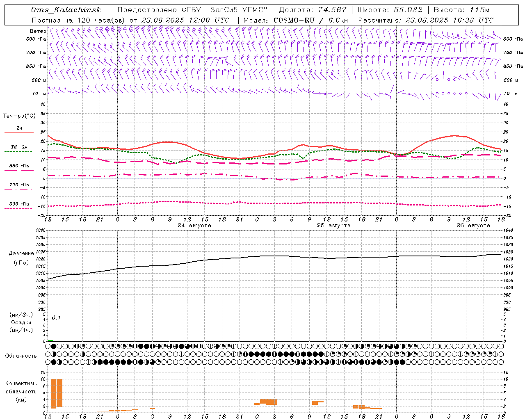This screenshot has height=420, width=525.
Task: Select forecast start 23.08.2025 12:00 UTC
Action: point(185,20)
